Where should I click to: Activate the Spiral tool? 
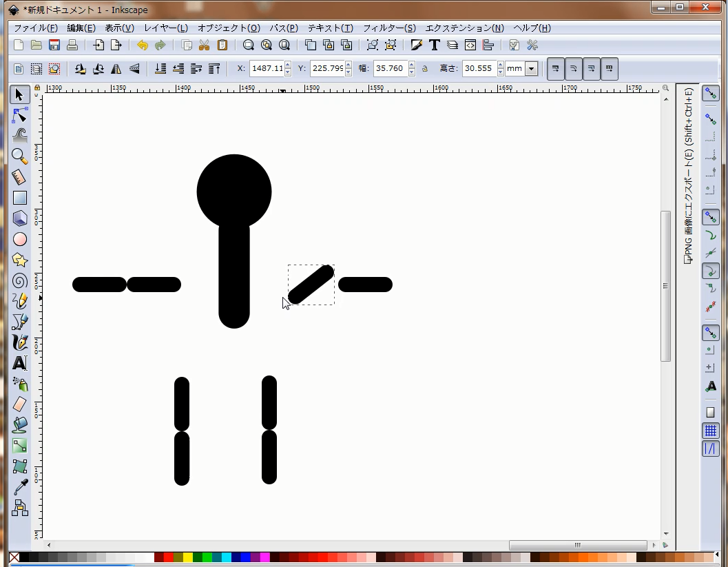(x=20, y=280)
